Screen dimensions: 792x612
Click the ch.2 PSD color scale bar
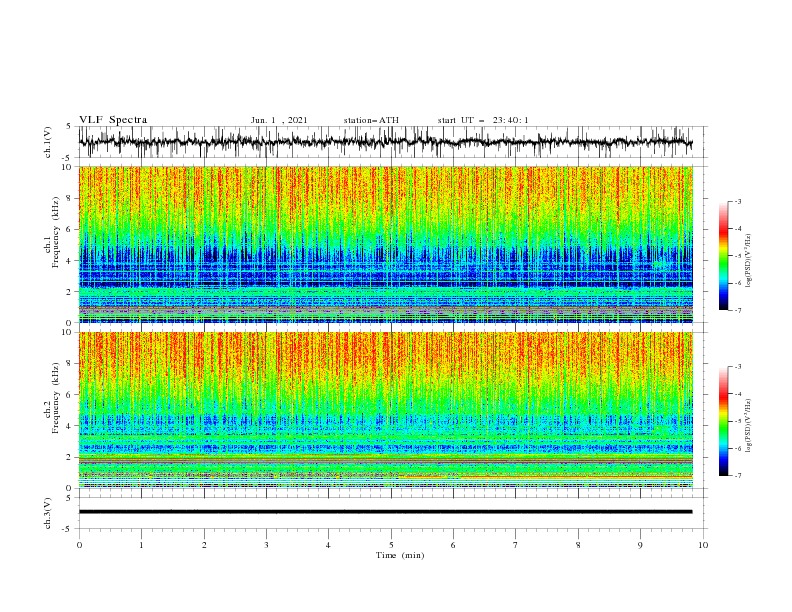pos(724,421)
